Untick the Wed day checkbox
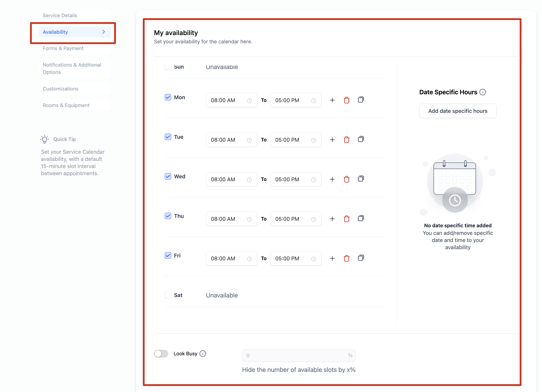Image resolution: width=542 pixels, height=392 pixels. click(168, 176)
